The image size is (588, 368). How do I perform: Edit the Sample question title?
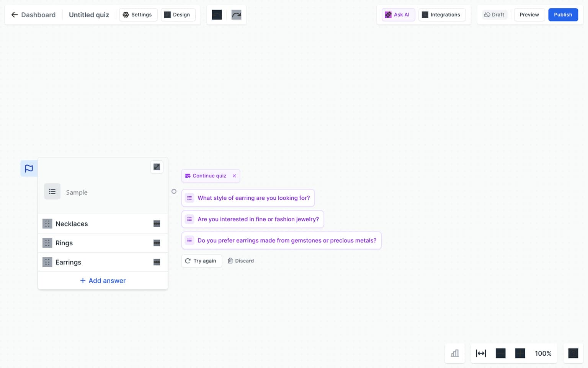click(x=77, y=192)
